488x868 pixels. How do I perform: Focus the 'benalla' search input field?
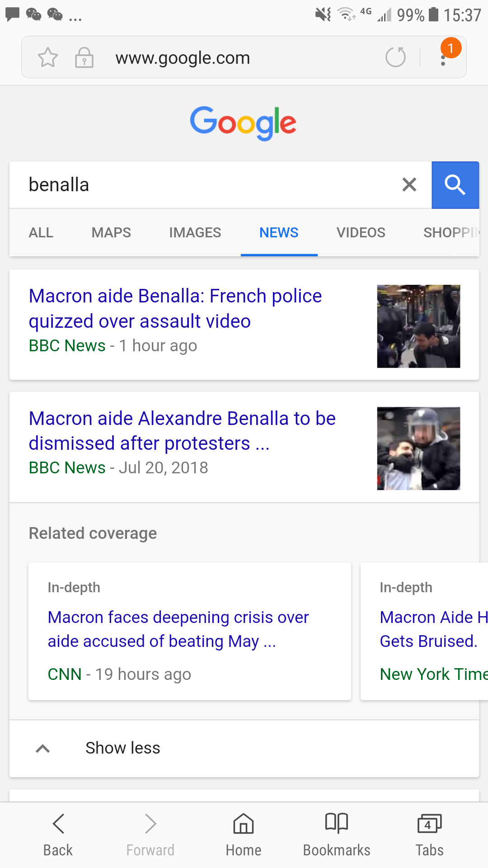pos(203,185)
